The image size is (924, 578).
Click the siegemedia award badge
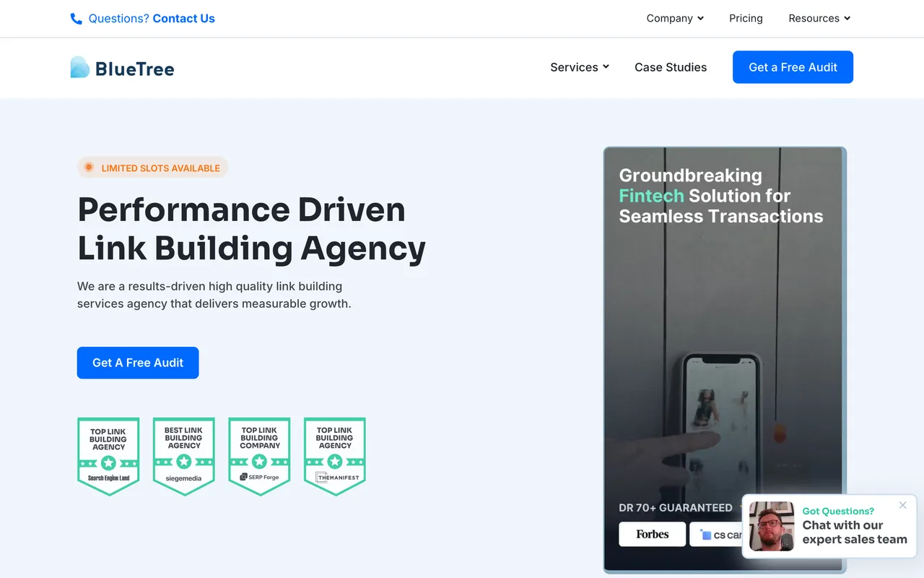(x=184, y=457)
